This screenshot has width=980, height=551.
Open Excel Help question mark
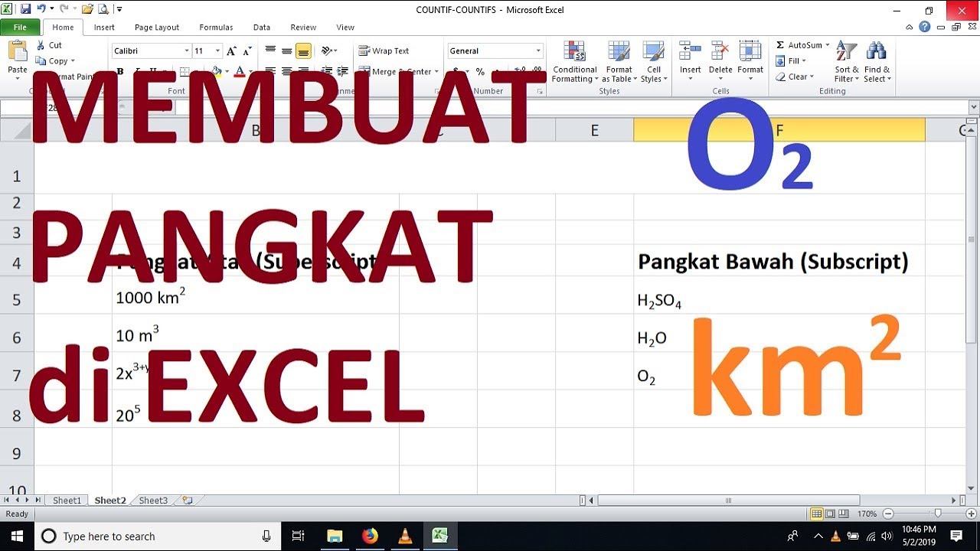(x=925, y=27)
